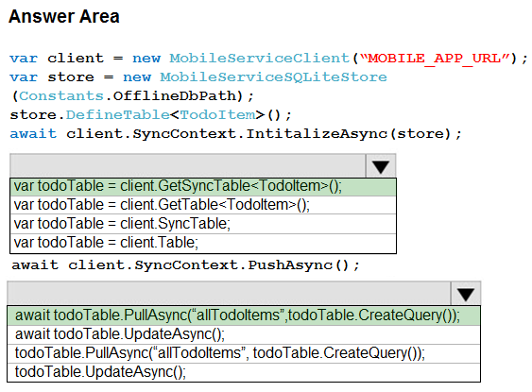Click the Answer Area heading
The height and width of the screenshot is (392, 532).
coord(64,16)
